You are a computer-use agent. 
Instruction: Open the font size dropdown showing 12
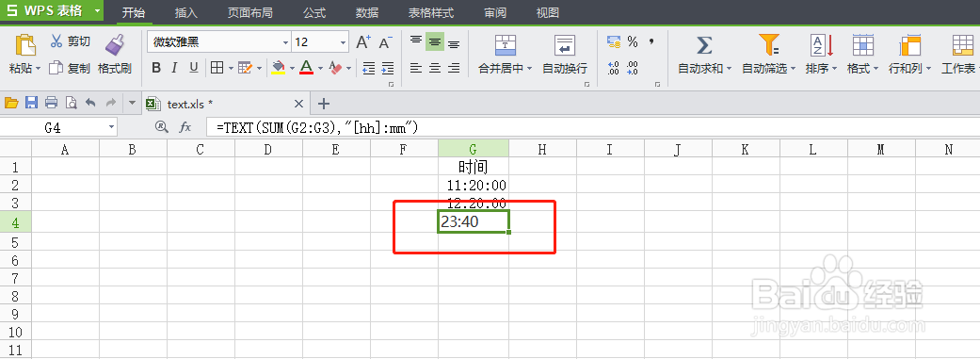point(343,42)
